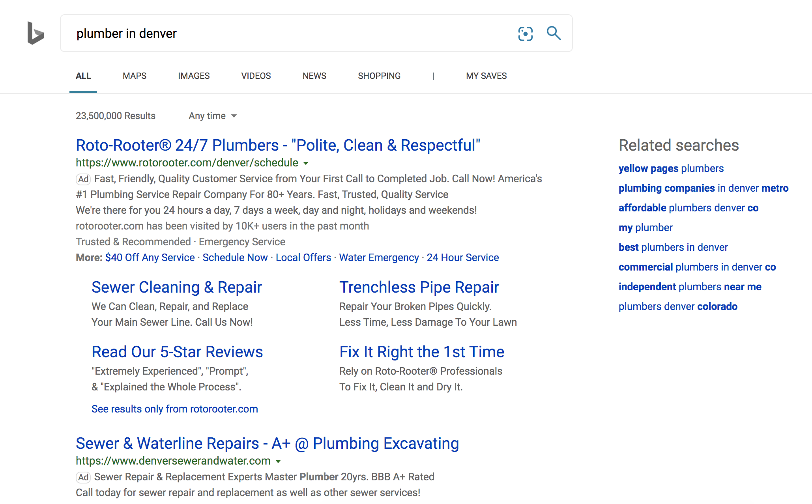Click 'my plumber' related search

click(645, 228)
